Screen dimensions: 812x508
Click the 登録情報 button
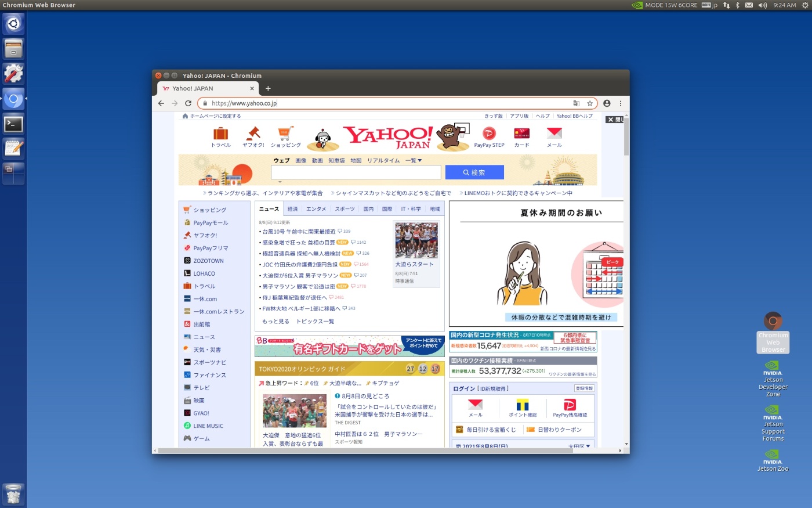coord(584,388)
